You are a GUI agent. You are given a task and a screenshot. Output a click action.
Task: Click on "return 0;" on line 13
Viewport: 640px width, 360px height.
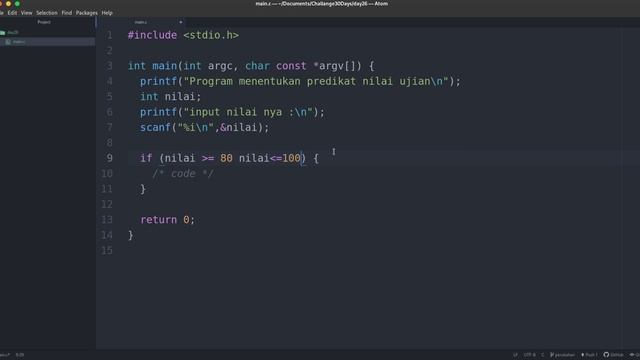click(x=168, y=220)
